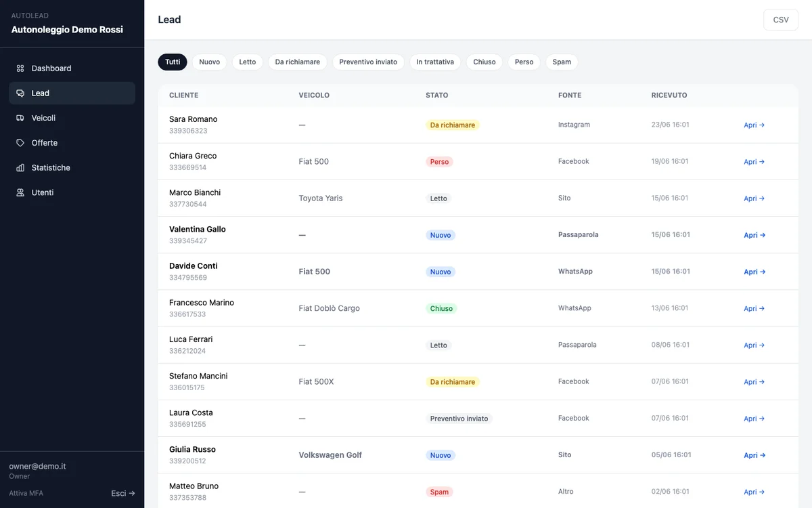Open Matteo Bruno's lead via Apri
The width and height of the screenshot is (812, 508).
pyautogui.click(x=754, y=492)
